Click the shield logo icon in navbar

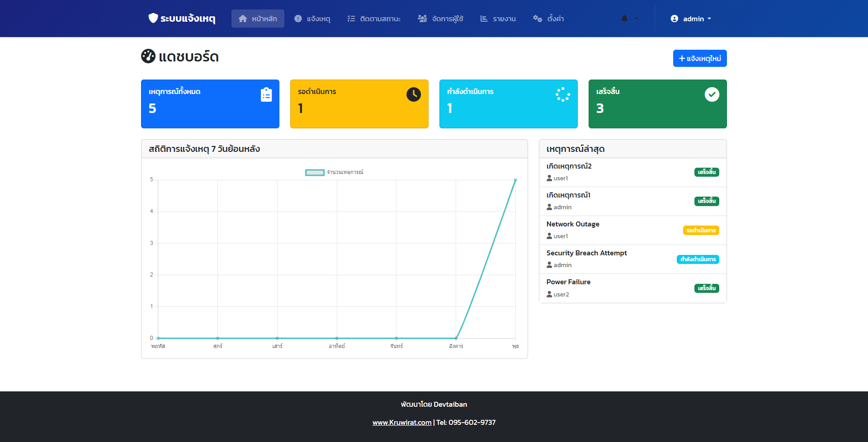[153, 18]
